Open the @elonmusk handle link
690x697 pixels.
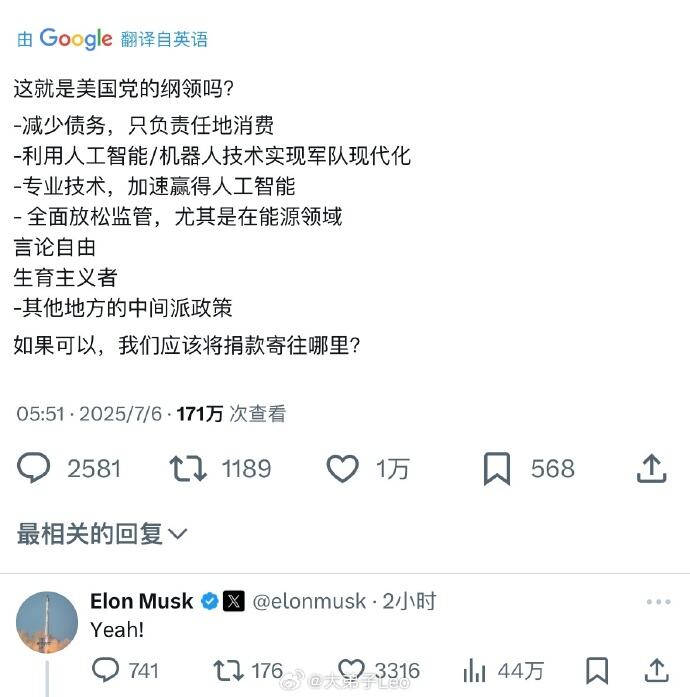pyautogui.click(x=308, y=601)
